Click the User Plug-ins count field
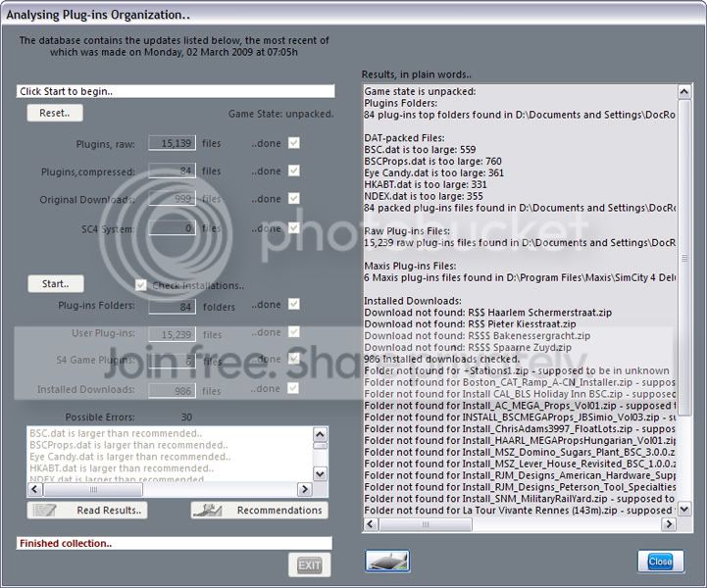707x588 pixels. click(x=173, y=334)
